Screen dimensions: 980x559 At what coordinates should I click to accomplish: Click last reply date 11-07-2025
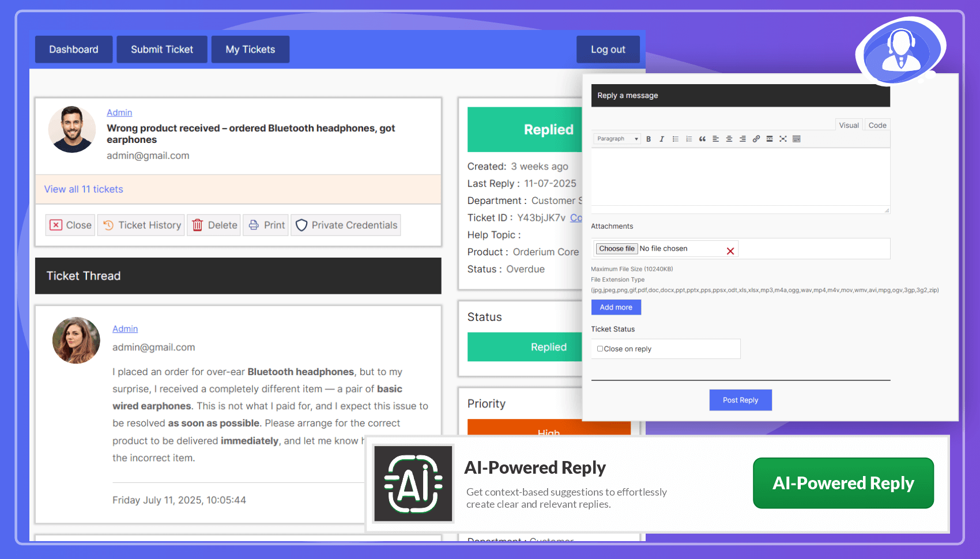pos(550,183)
